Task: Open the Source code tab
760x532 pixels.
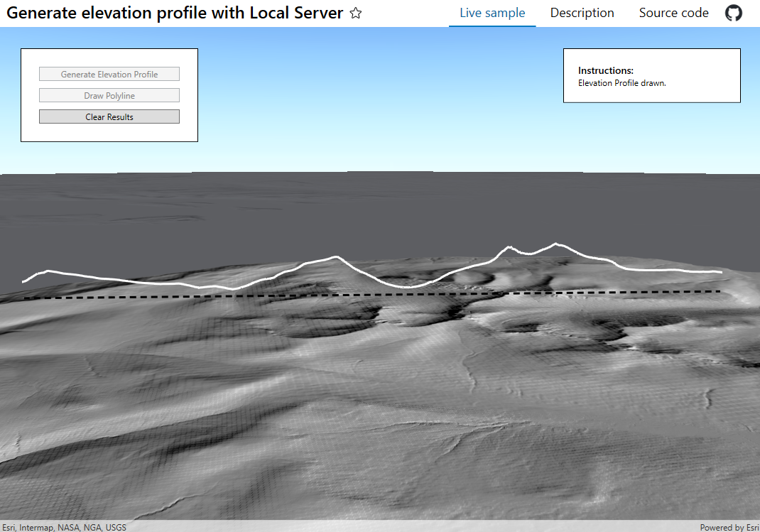Action: coord(673,12)
